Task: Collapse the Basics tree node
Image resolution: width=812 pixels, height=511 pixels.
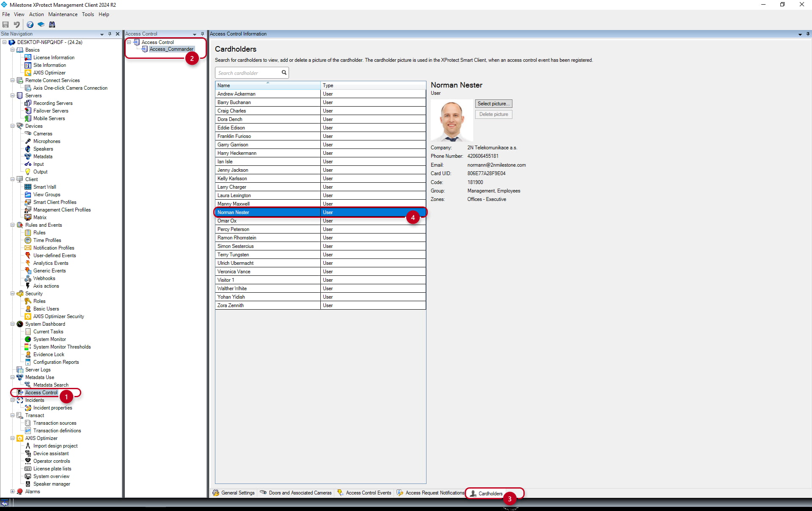Action: tap(12, 50)
